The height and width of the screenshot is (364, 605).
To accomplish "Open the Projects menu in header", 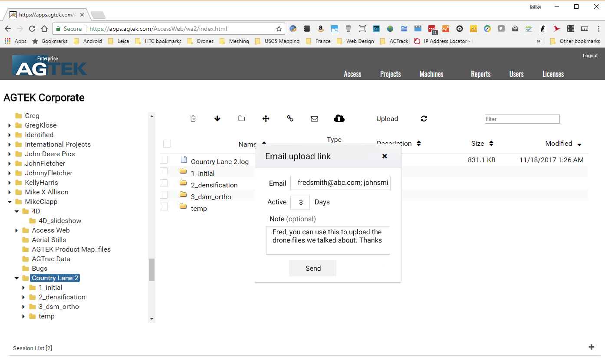I will coord(390,74).
